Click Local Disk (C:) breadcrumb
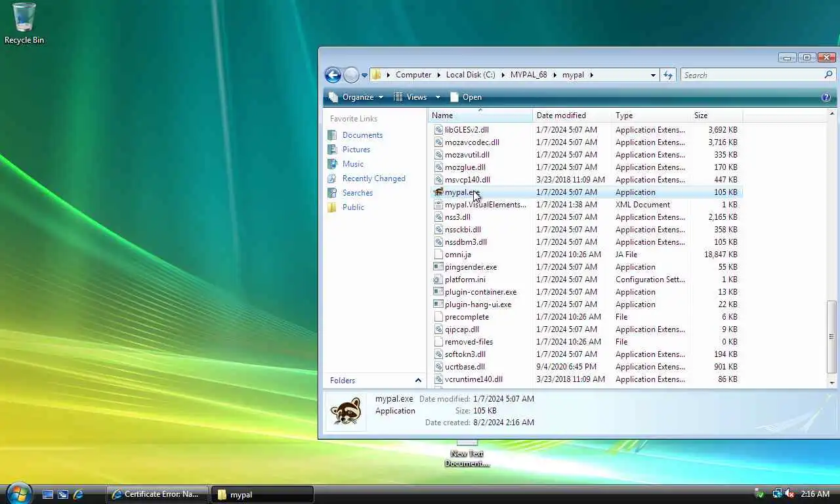This screenshot has width=840, height=504. click(471, 75)
